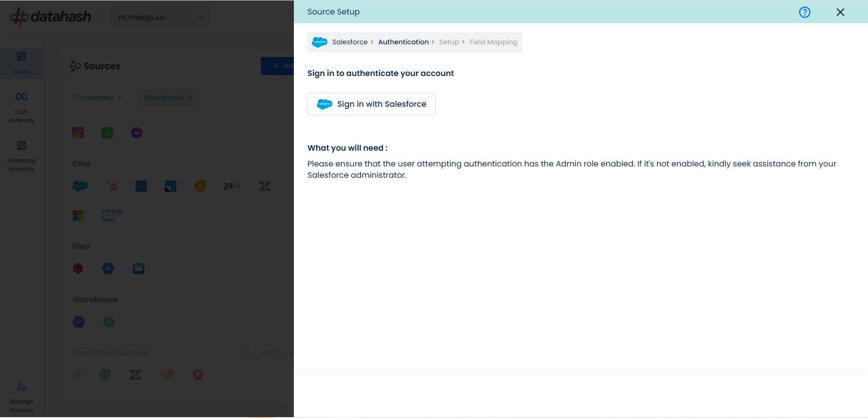Close the Source Setup panel

click(840, 12)
